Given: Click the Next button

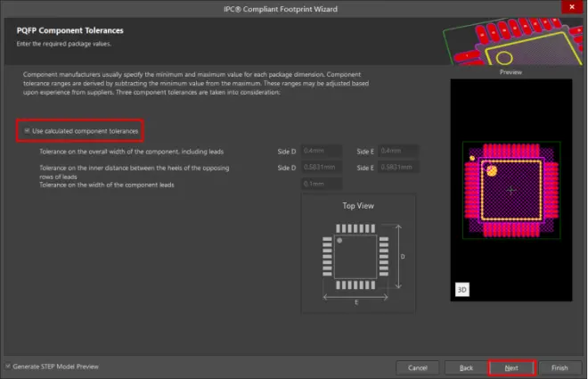Looking at the screenshot, I should coord(511,367).
